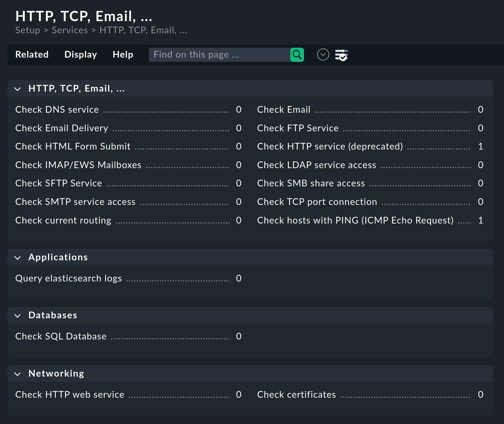Open Check TCP port connection ruleset
Screen dimensions: 504x424
(317, 202)
